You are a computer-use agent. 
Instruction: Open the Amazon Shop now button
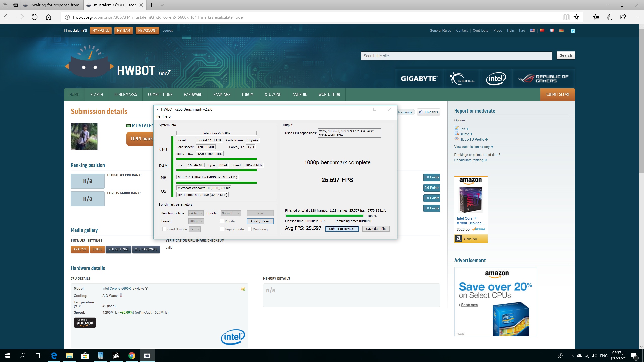[x=471, y=238]
